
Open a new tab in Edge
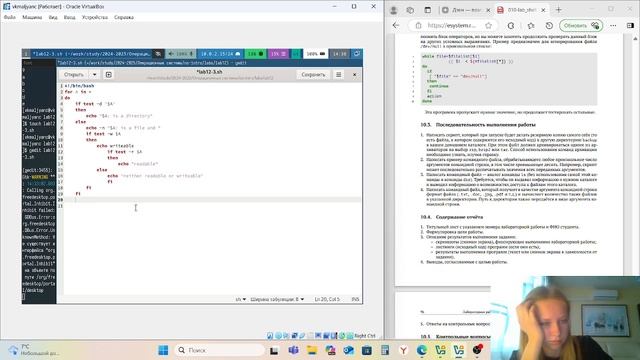point(558,10)
